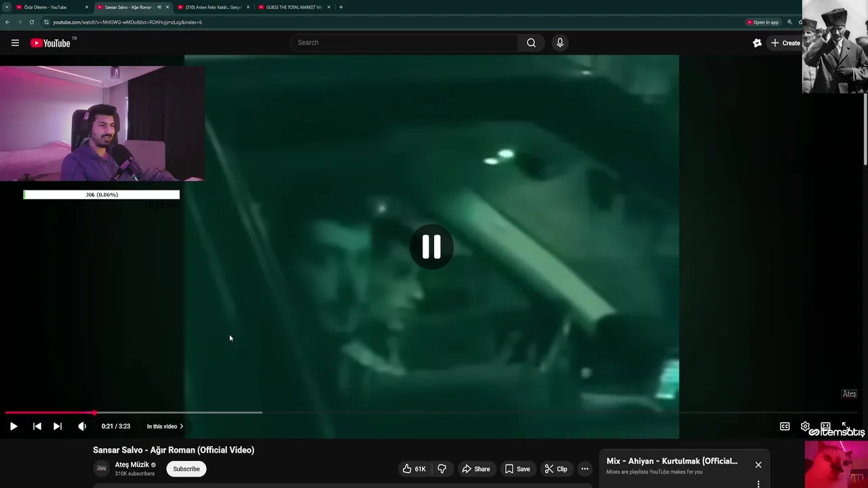Click the Create button

[x=785, y=43]
